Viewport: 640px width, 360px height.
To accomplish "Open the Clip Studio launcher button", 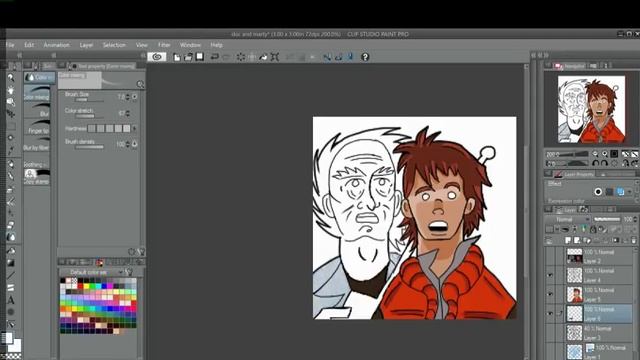I will pyautogui.click(x=157, y=57).
